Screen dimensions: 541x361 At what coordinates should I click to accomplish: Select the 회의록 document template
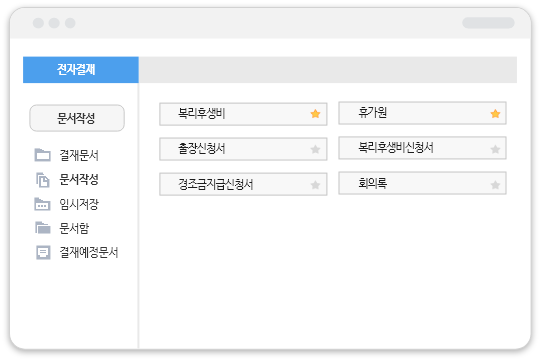pyautogui.click(x=422, y=183)
